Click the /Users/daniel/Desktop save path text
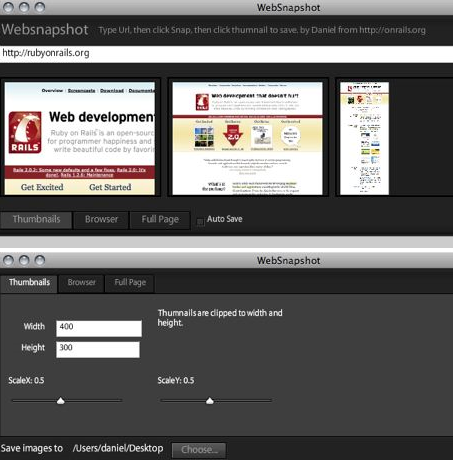 (x=118, y=449)
